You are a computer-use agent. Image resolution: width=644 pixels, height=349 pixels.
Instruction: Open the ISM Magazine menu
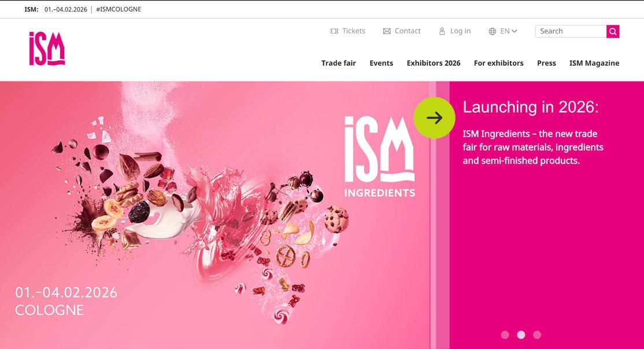(x=594, y=63)
